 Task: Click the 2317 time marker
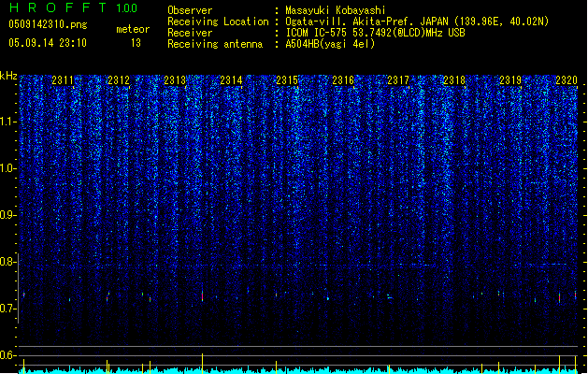(398, 80)
